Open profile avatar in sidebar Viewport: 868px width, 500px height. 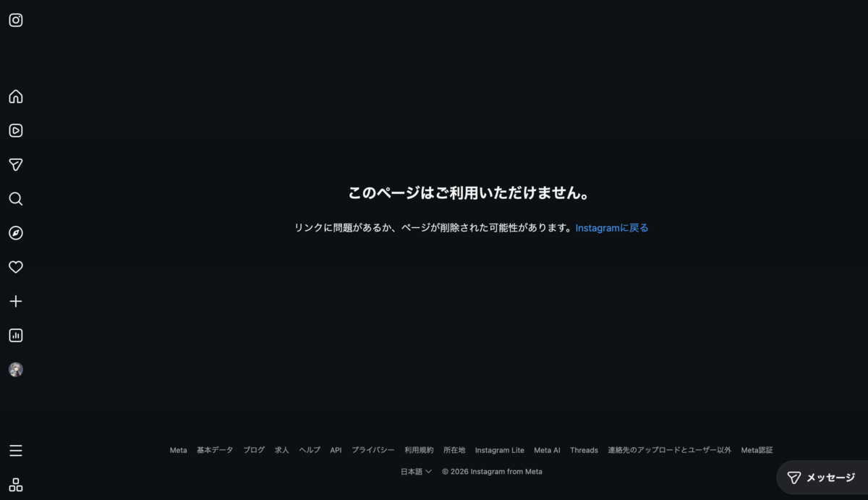click(x=16, y=370)
